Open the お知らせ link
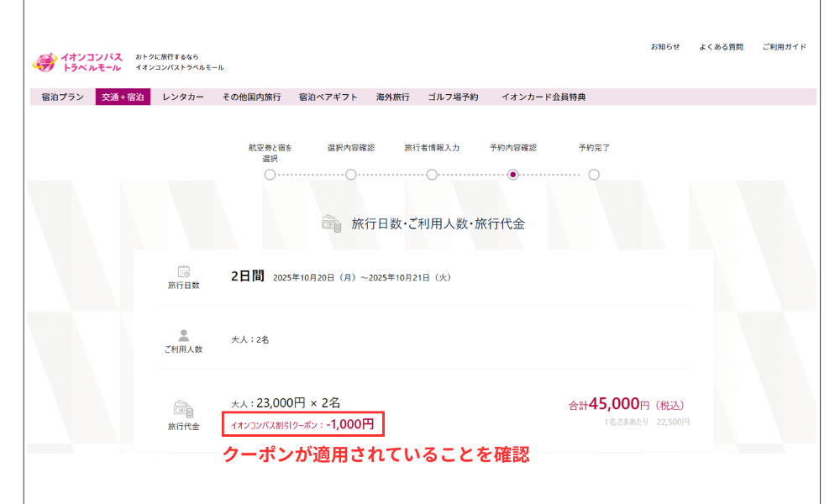840x504 pixels. point(665,46)
